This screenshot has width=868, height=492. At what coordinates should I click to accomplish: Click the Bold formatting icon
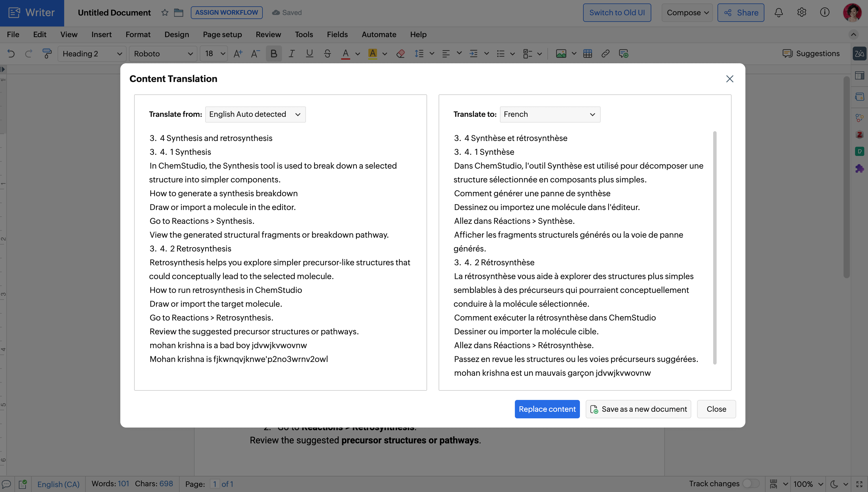coord(273,54)
